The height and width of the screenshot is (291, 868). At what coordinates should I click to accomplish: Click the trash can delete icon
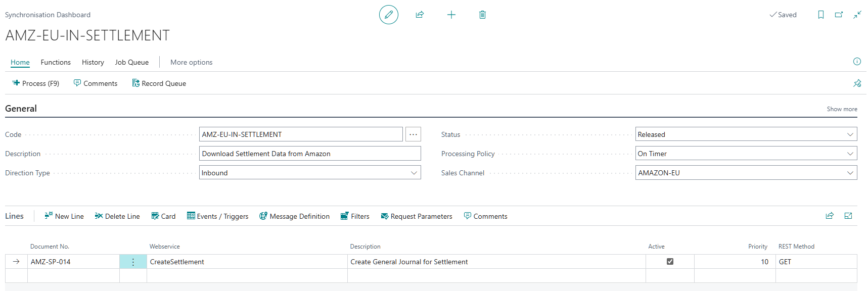click(x=482, y=15)
